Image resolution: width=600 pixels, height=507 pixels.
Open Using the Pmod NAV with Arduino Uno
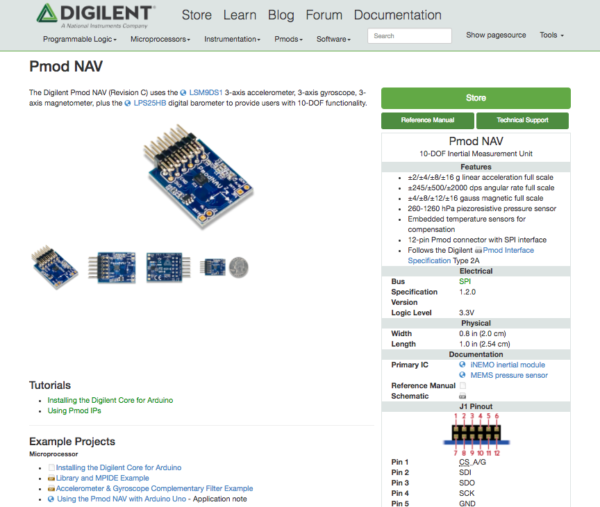pyautogui.click(x=122, y=499)
